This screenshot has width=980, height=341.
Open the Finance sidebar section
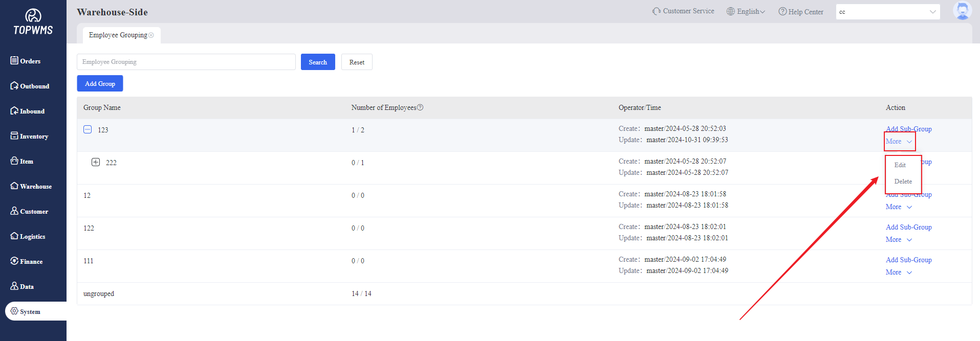(27, 261)
